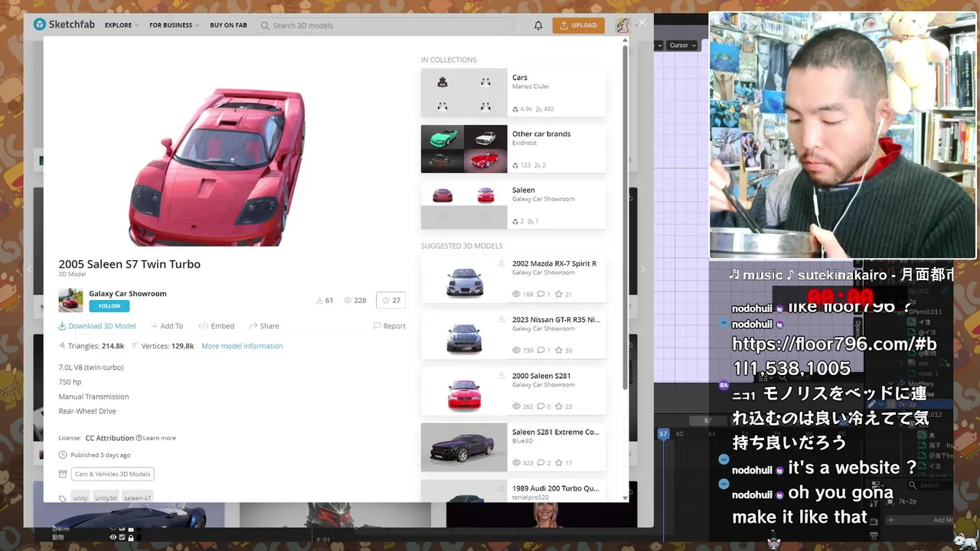Screen dimensions: 980x551
Task: Click the Triangles count icon
Action: coord(62,346)
